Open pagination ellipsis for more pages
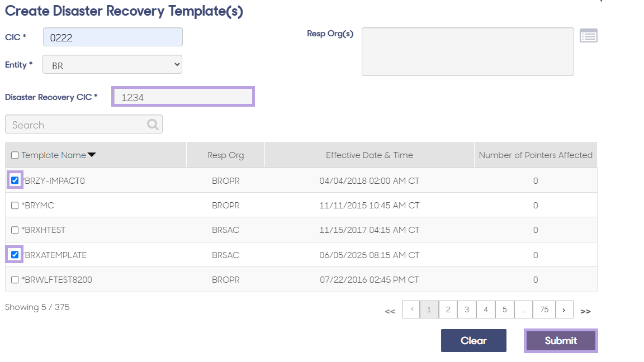 [523, 309]
